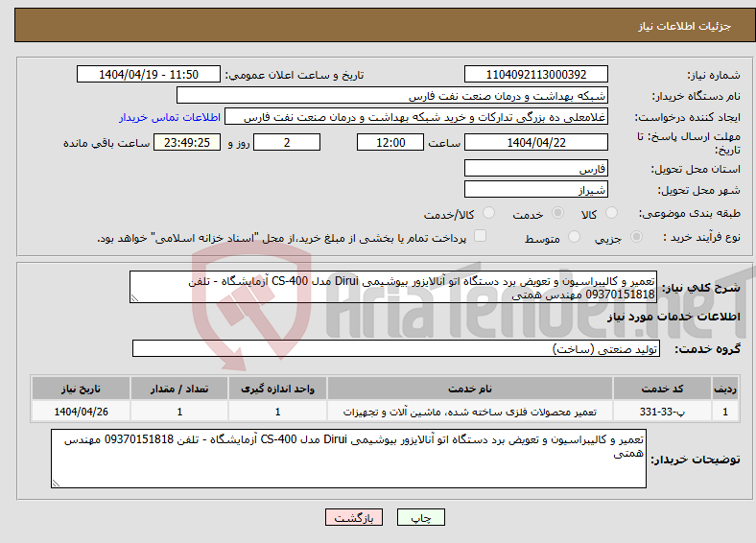Click the remaining days field showing 2
Screen dimensions: 756x543
click(x=287, y=142)
